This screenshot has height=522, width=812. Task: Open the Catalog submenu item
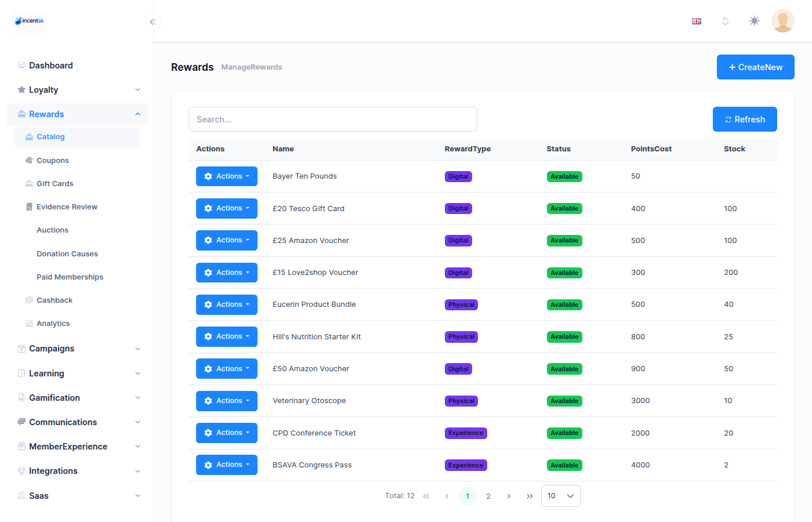pos(77,137)
